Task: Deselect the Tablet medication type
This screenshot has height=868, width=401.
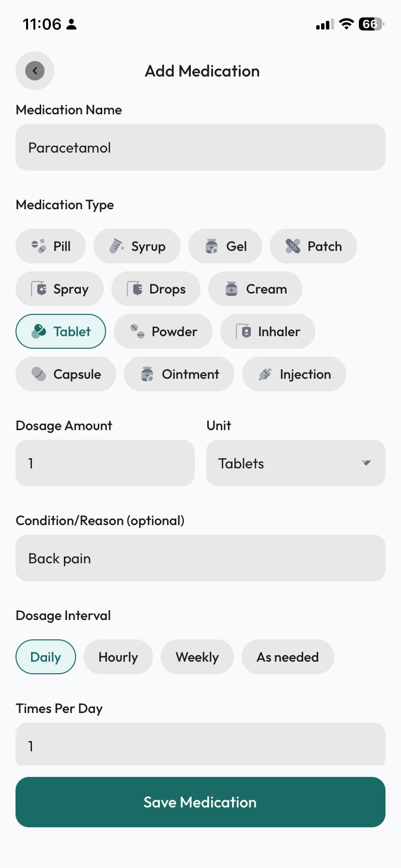Action: (x=61, y=331)
